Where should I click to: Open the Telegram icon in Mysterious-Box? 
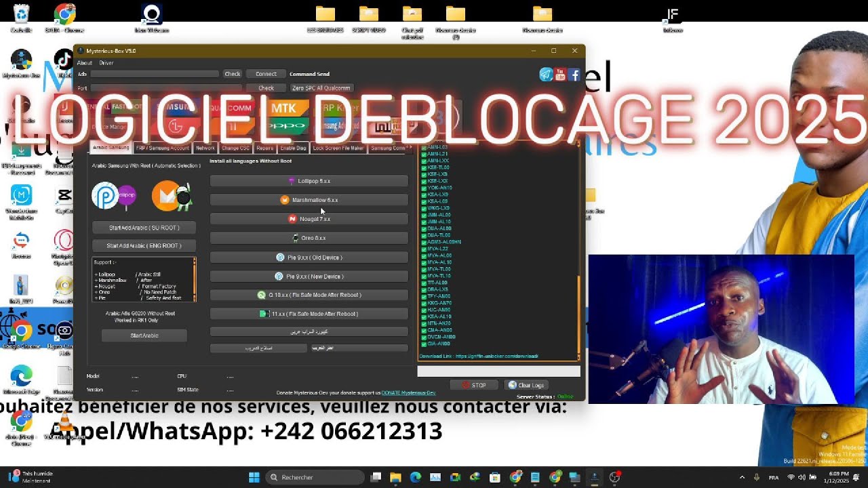(x=546, y=75)
